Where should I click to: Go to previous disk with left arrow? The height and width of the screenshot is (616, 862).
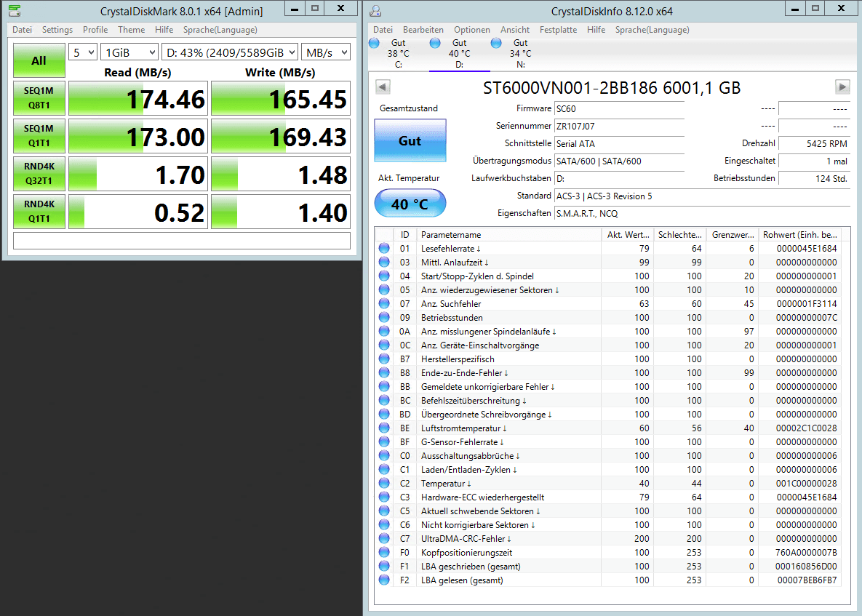383,87
